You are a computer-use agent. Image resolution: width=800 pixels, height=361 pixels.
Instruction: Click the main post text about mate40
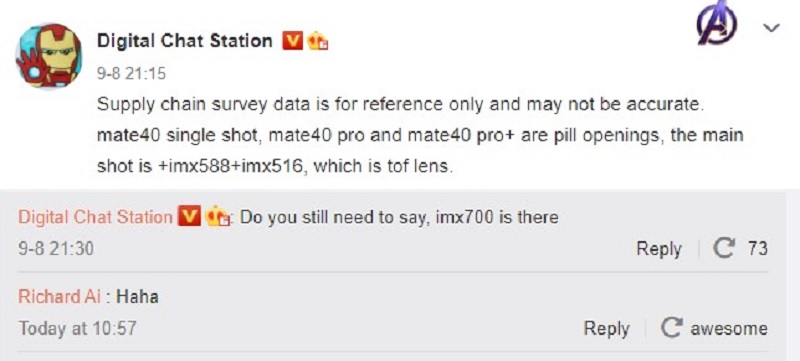(420, 135)
